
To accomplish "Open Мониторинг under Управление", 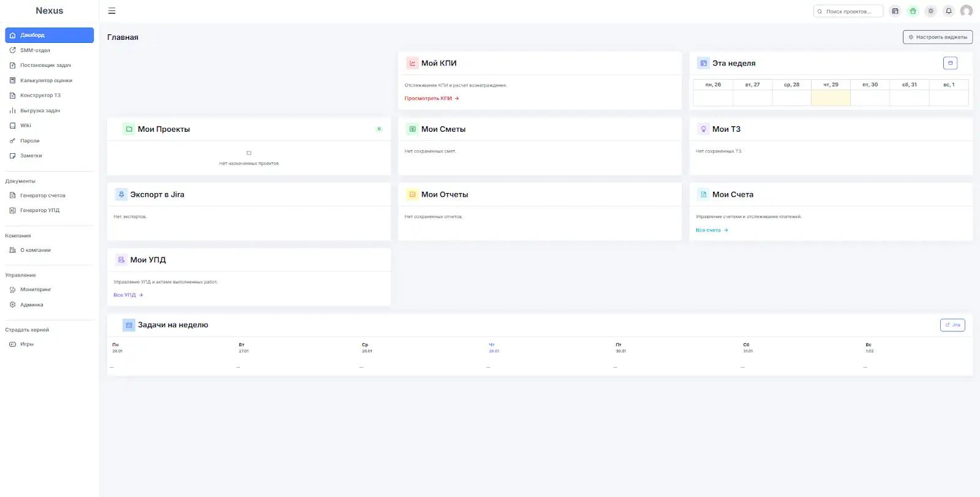I will tap(36, 290).
